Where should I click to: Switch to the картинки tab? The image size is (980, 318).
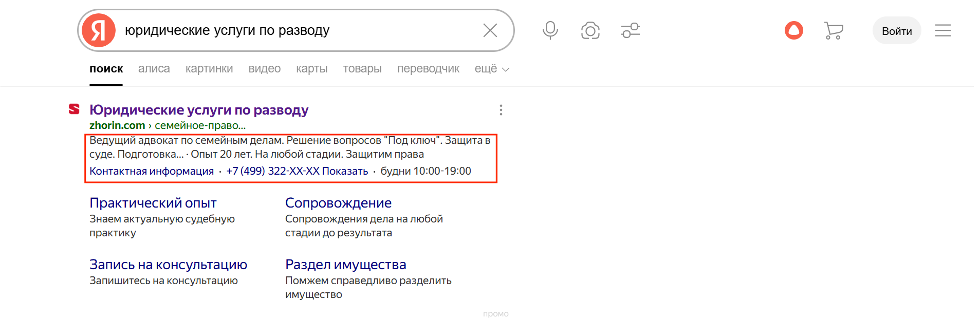tap(209, 68)
